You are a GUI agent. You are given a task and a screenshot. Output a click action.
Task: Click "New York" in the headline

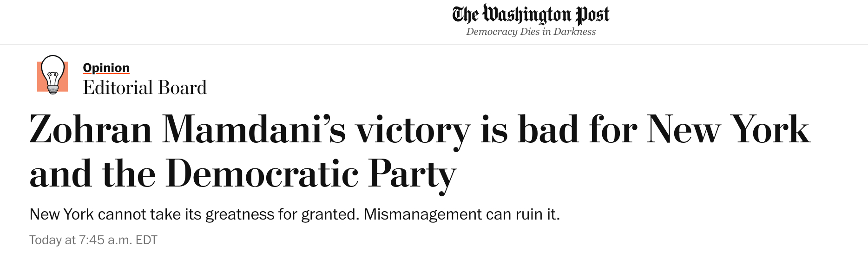pos(728,130)
